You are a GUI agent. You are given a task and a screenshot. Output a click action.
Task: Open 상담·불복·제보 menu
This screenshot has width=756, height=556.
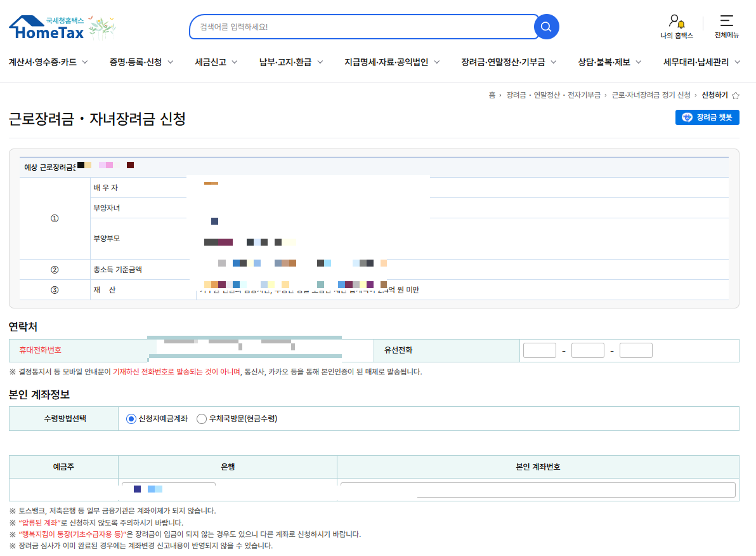point(604,62)
